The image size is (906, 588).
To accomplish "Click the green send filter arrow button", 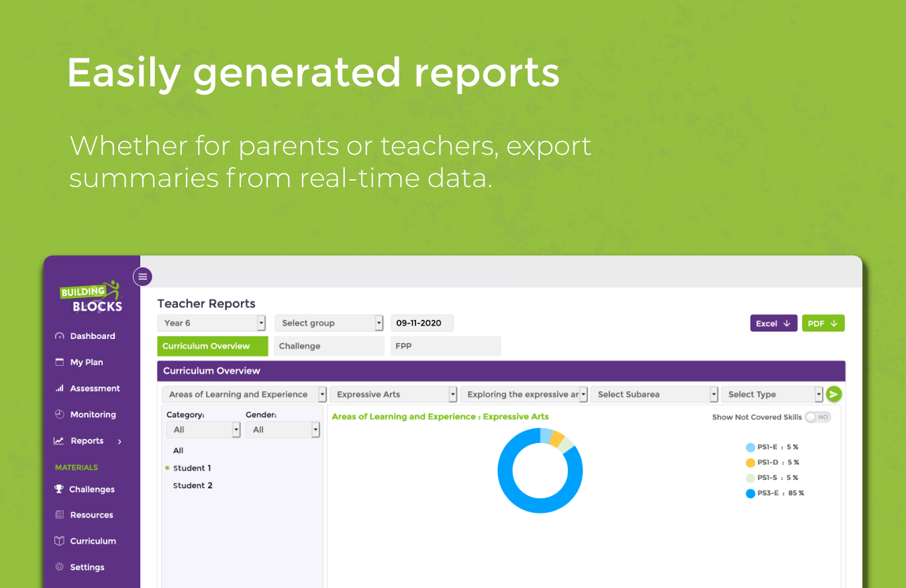I will (834, 394).
